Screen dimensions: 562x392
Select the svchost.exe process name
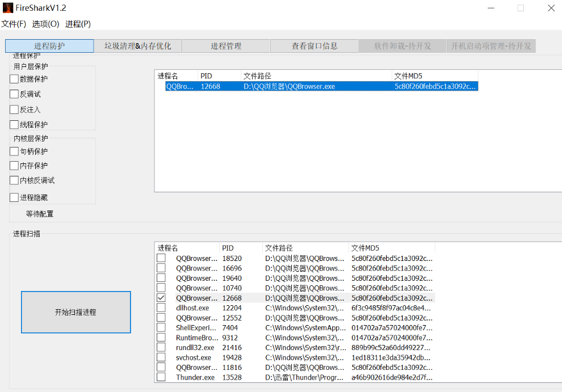[194, 357]
